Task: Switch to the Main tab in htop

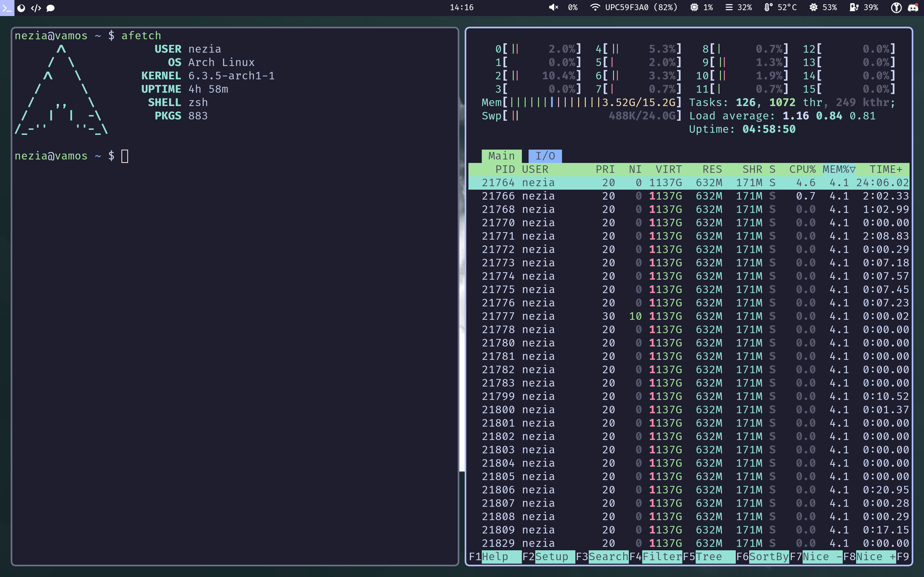Action: coord(501,155)
